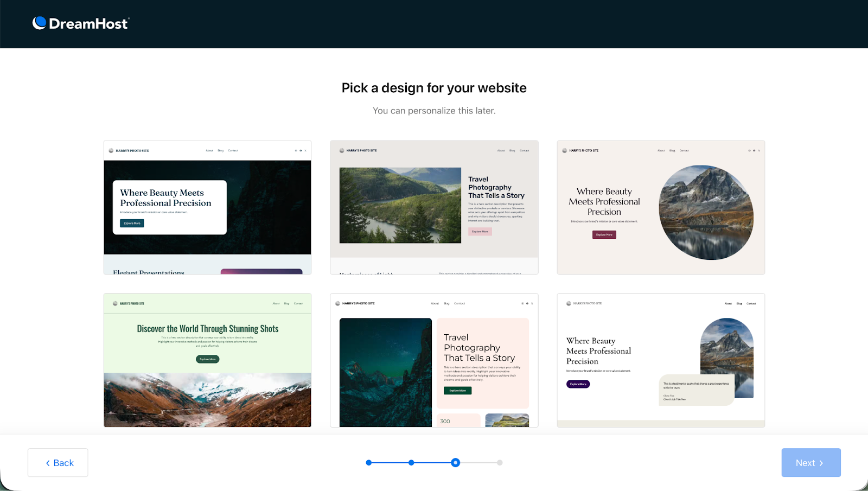
Task: Select the circular mountain photo template design
Action: (x=661, y=207)
